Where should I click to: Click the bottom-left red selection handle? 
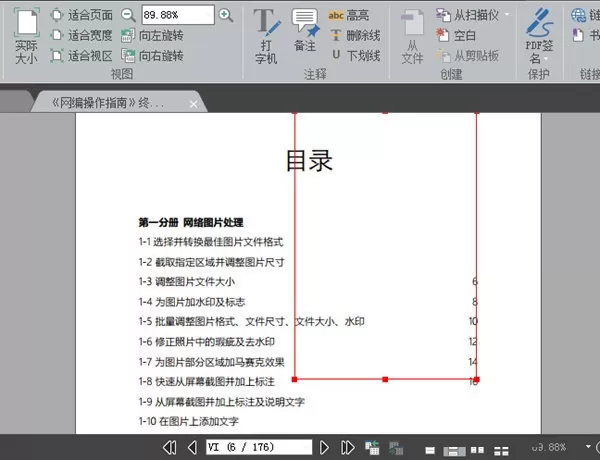[294, 379]
